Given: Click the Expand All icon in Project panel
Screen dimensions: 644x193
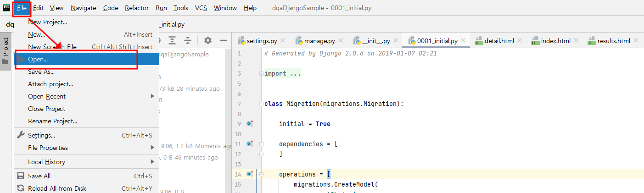Looking at the screenshot, I should click(172, 40).
